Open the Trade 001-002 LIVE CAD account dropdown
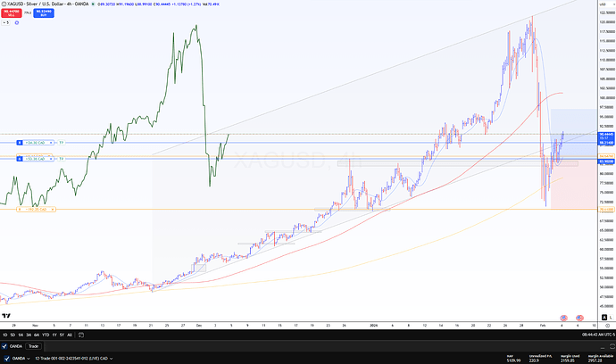 coord(74,359)
